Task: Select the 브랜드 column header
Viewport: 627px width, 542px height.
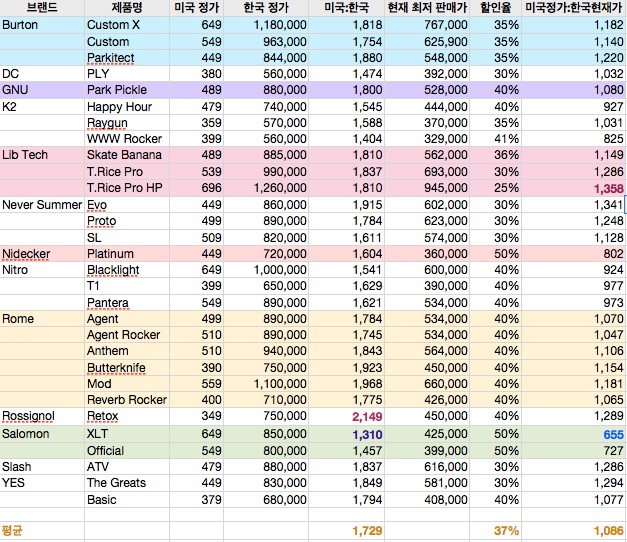Action: tap(42, 8)
